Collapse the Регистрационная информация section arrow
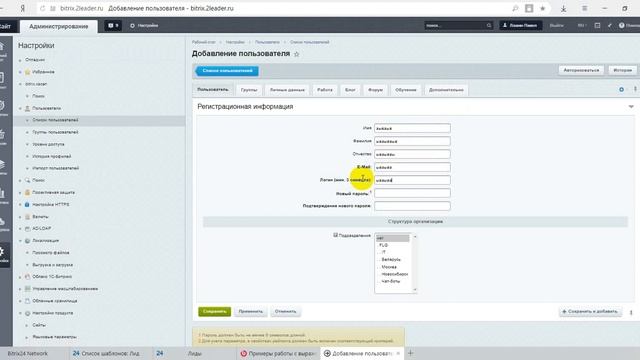The height and width of the screenshot is (360, 640). [x=631, y=107]
